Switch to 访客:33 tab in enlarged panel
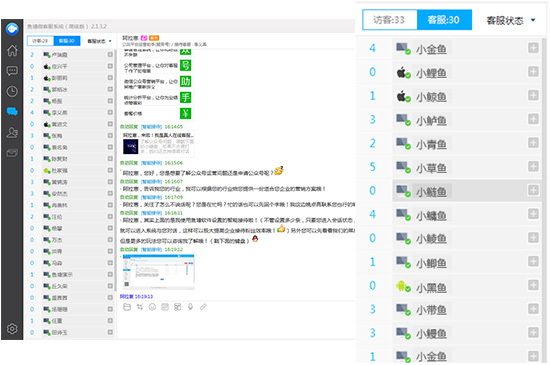The width and height of the screenshot is (550, 365). point(389,20)
